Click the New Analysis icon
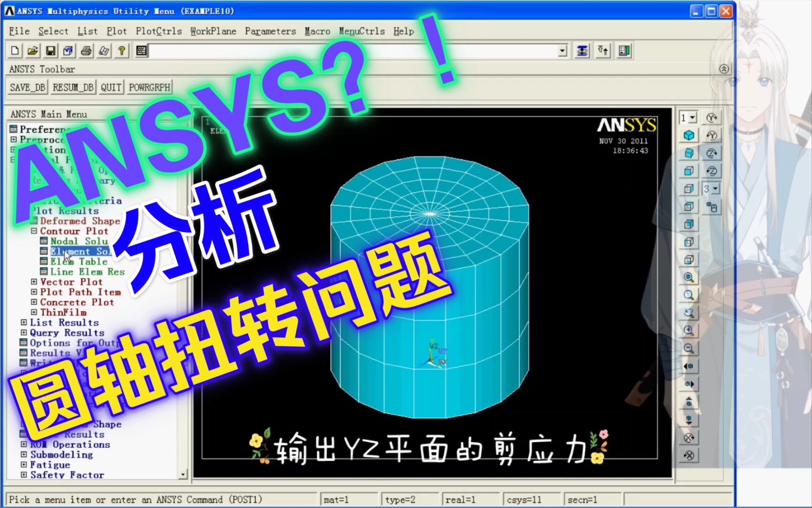 (15, 51)
